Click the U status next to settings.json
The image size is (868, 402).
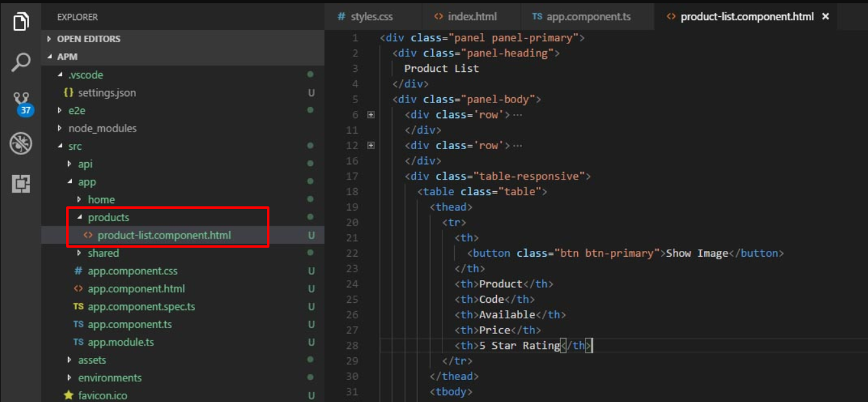tap(311, 93)
